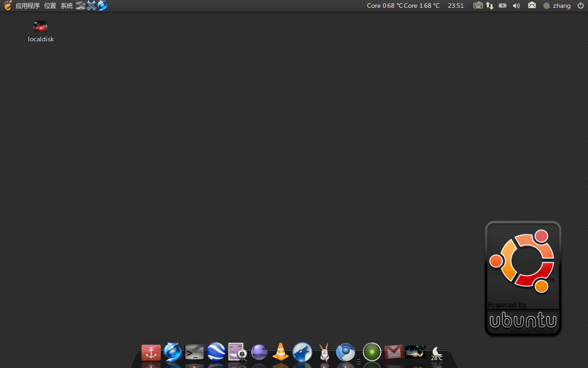
Task: Open the 位置 (Places) menu
Action: pos(50,6)
